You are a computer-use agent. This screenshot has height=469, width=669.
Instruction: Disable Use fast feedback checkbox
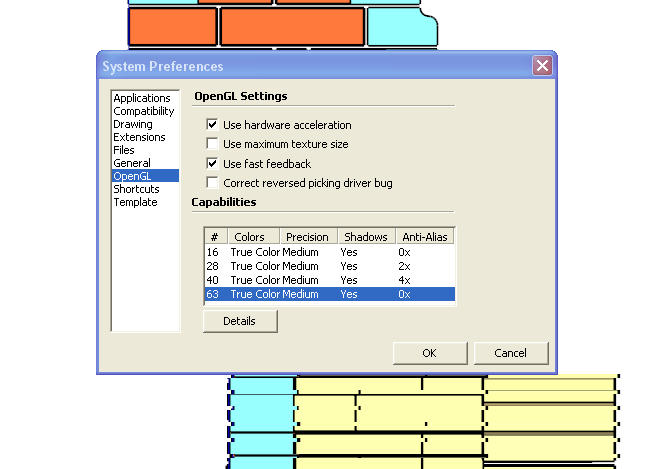212,163
